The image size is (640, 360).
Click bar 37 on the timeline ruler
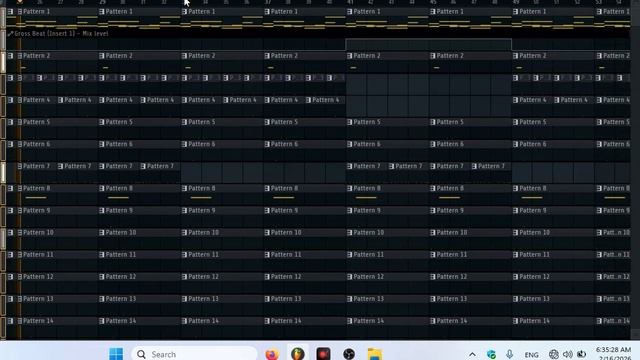268,2
